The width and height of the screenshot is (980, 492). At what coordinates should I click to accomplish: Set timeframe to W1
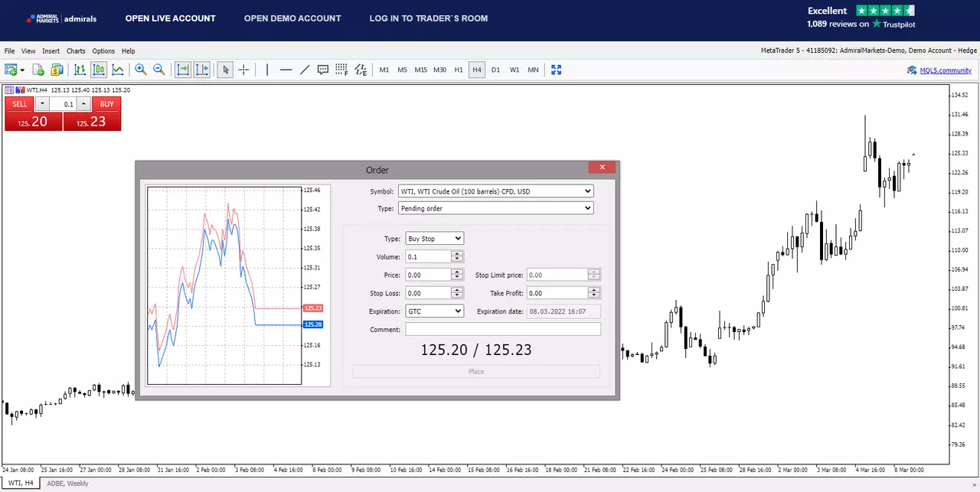514,70
